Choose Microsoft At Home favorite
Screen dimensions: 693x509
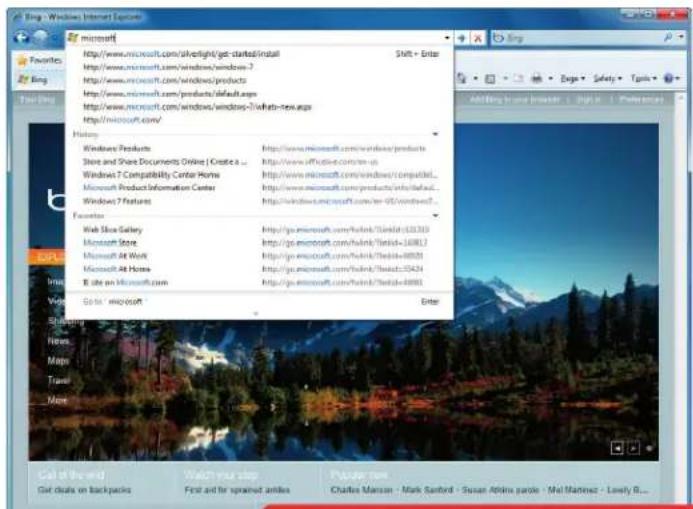261,269
